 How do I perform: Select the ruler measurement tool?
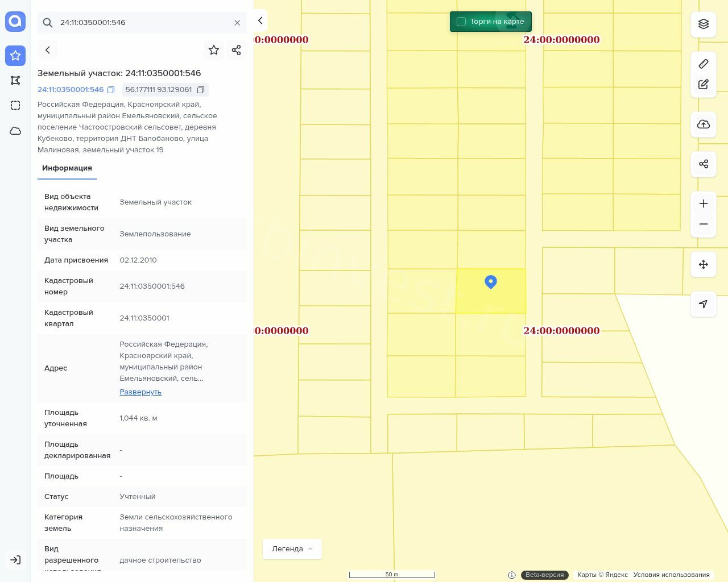click(x=704, y=64)
